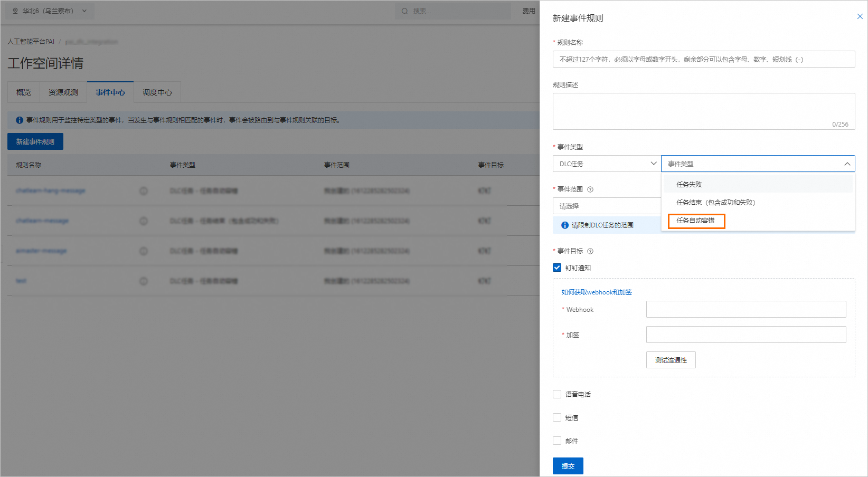Viewport: 868px width, 477px height.
Task: Open 人工智能平台PAI breadcrumb link
Action: coord(31,42)
